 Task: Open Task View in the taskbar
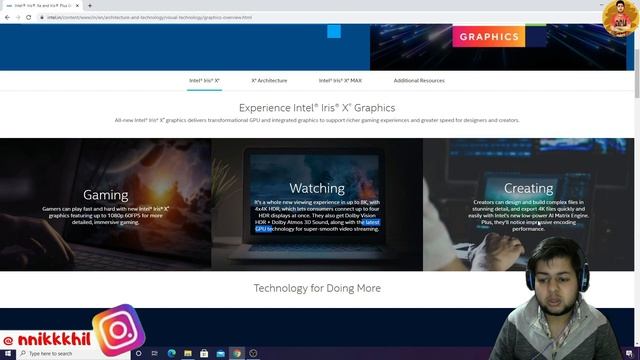tap(155, 353)
